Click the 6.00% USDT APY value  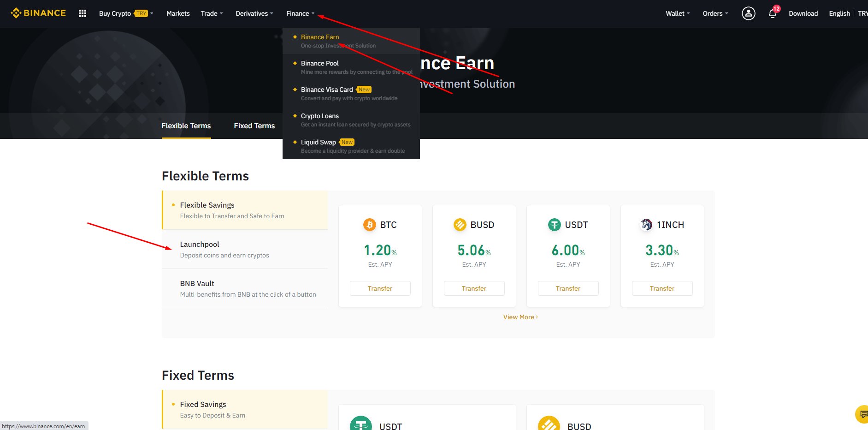(568, 251)
